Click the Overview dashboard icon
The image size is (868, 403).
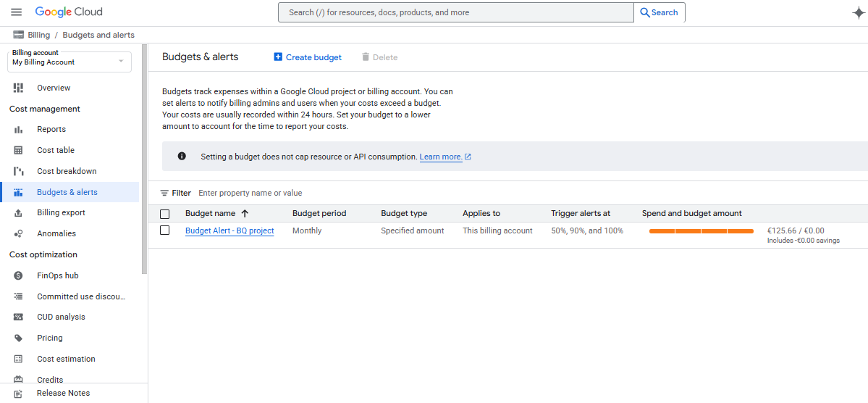point(18,88)
